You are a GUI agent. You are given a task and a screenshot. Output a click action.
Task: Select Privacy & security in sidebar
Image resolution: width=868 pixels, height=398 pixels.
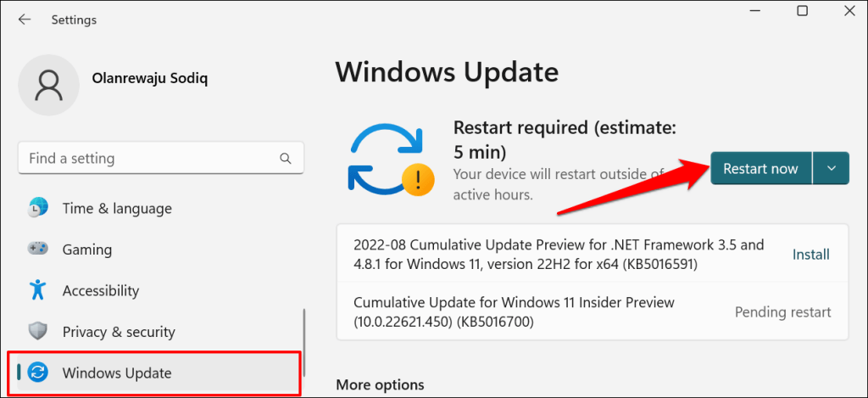tap(119, 332)
